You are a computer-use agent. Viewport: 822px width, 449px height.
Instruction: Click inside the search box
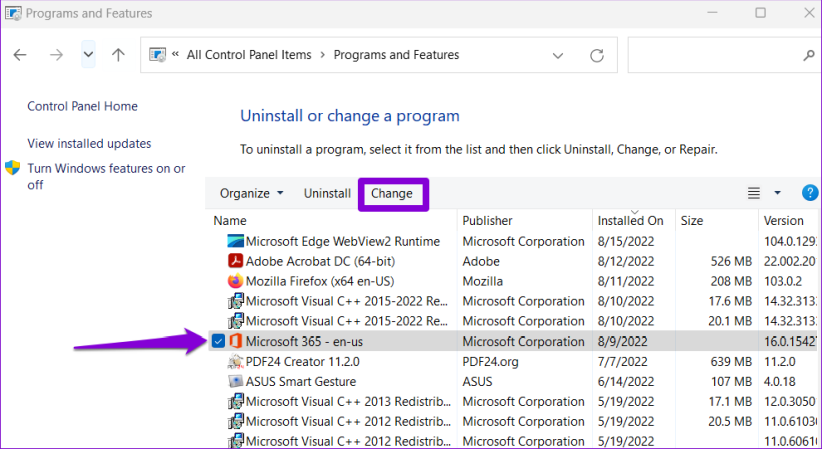[716, 55]
